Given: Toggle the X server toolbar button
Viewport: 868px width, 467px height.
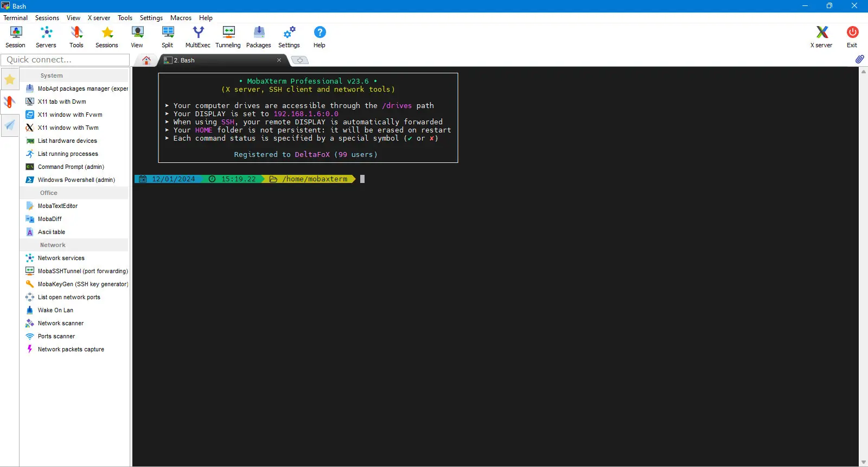Looking at the screenshot, I should coord(821,37).
